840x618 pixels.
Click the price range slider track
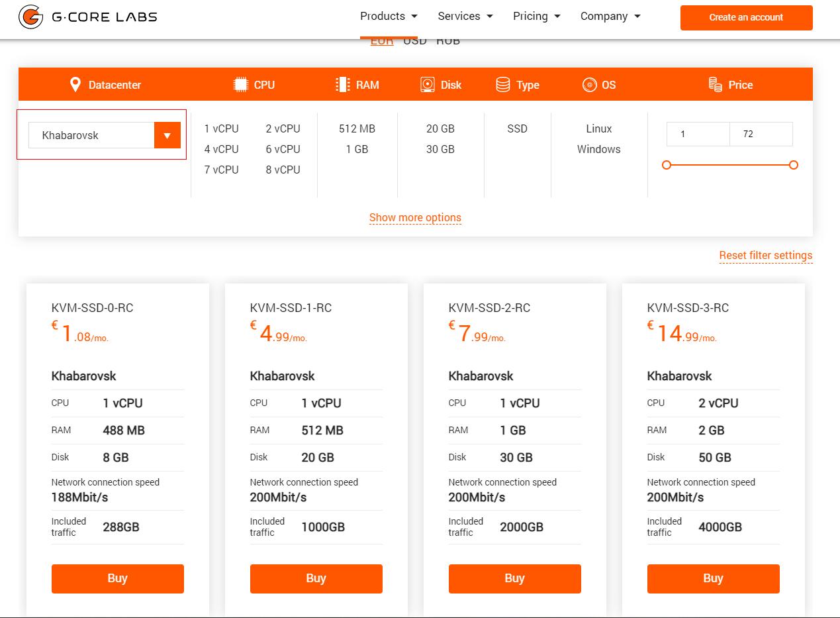coord(730,165)
